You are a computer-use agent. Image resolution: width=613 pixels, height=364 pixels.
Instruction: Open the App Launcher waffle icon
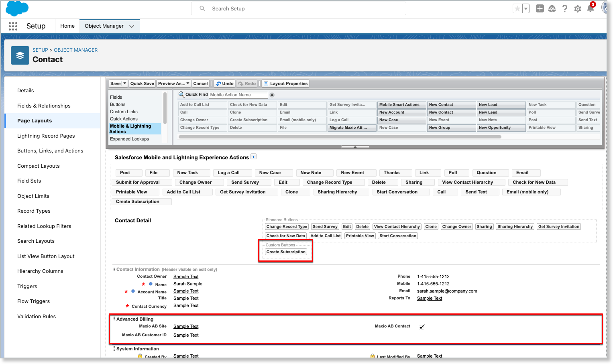[x=13, y=26]
